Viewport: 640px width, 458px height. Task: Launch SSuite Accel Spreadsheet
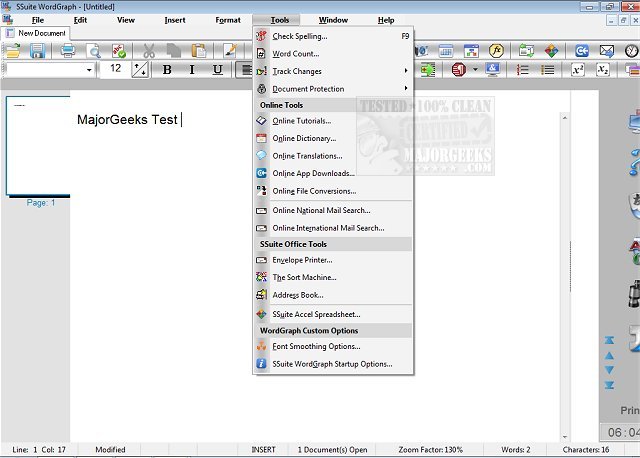[x=333, y=314]
